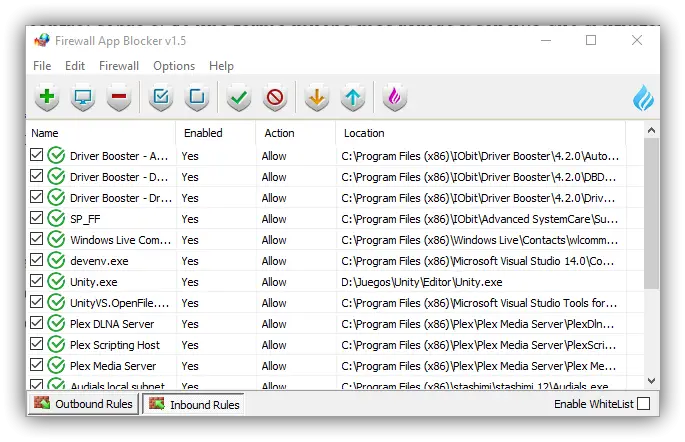Viewport: 685px width, 442px height.
Task: Toggle the UnityVS.OpenFile checkbox
Action: (x=37, y=302)
